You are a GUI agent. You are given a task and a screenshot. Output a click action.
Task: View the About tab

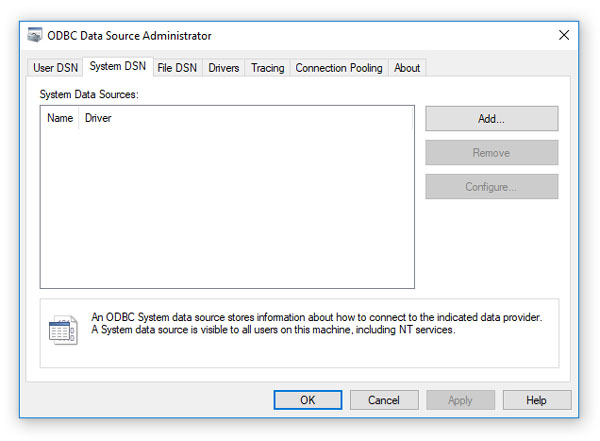pos(407,68)
